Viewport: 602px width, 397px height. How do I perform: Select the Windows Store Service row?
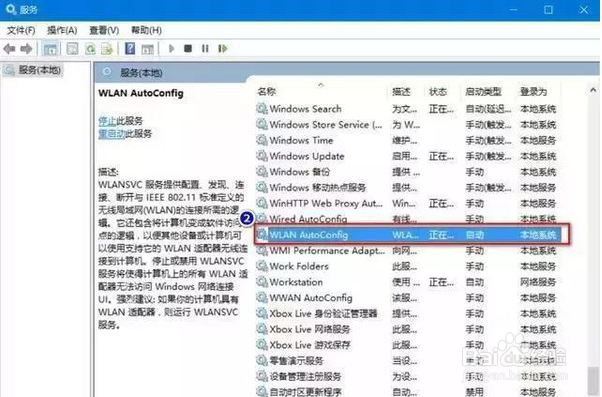click(x=407, y=125)
